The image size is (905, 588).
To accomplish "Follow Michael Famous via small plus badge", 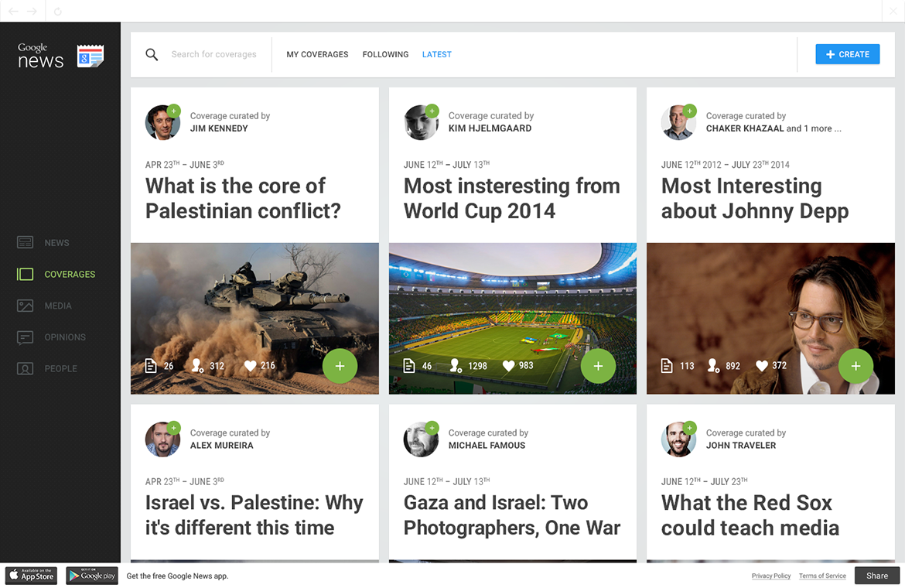I will pyautogui.click(x=432, y=428).
